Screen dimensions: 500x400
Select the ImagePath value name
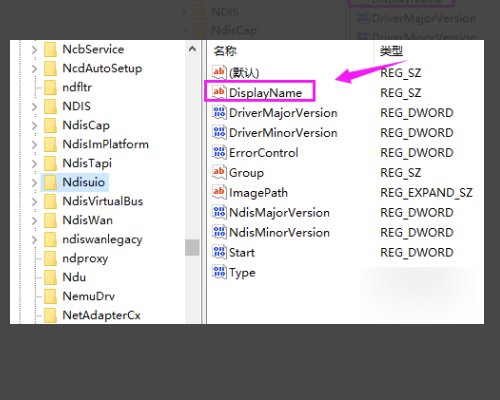pyautogui.click(x=258, y=192)
